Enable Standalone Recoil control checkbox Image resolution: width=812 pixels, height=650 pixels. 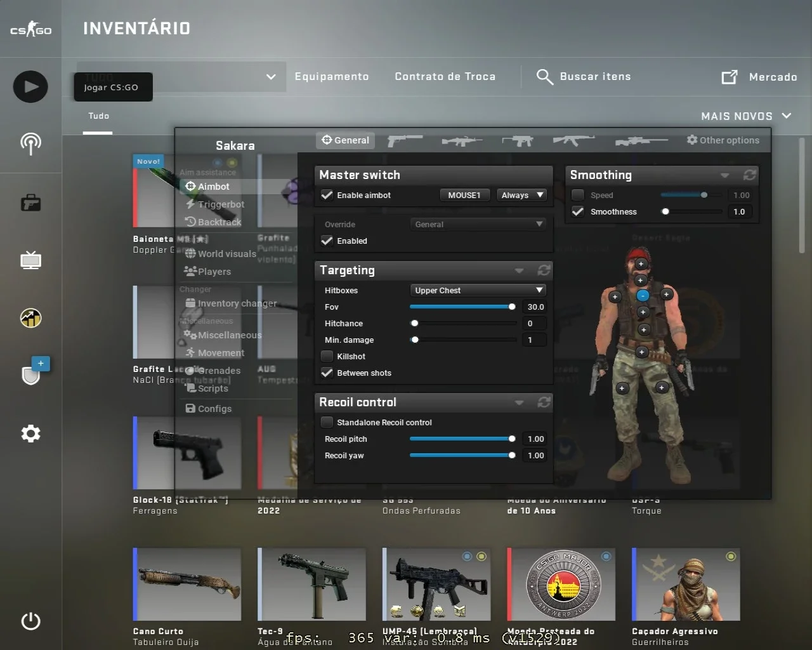[327, 422]
